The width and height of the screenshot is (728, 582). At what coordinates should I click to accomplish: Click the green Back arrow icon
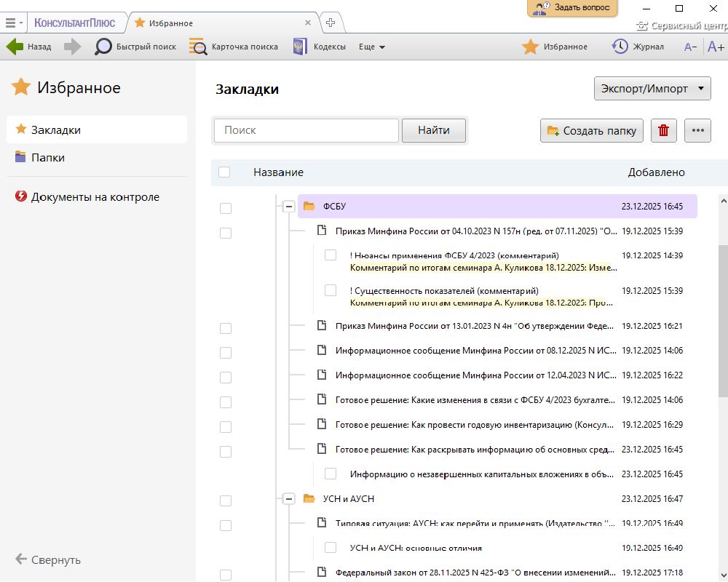[15, 47]
